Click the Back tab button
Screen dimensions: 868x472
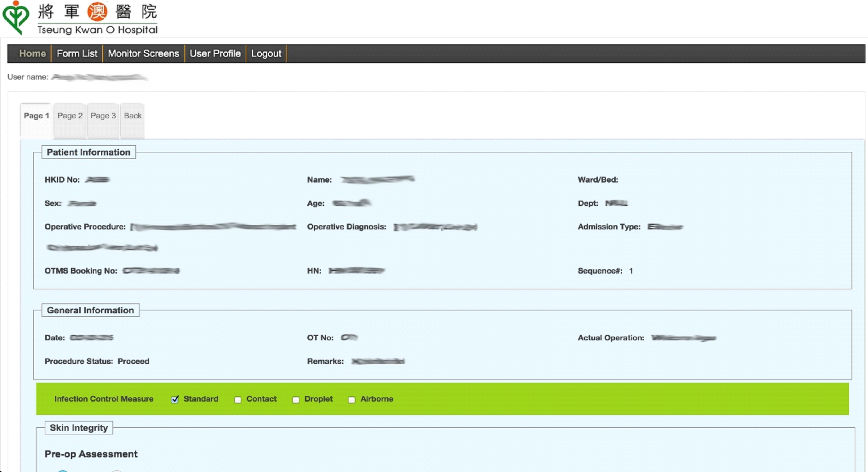point(132,116)
